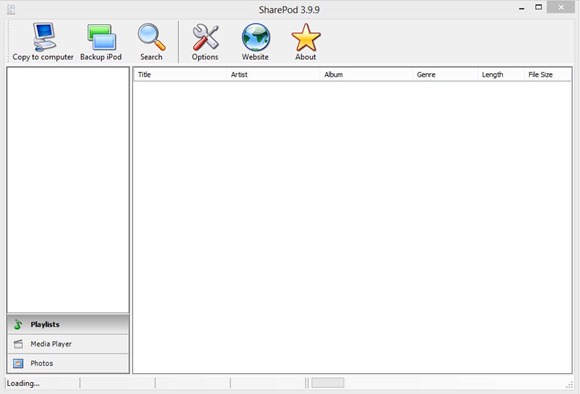Click the Photos picture icon
This screenshot has width=580, height=394.
[x=18, y=363]
